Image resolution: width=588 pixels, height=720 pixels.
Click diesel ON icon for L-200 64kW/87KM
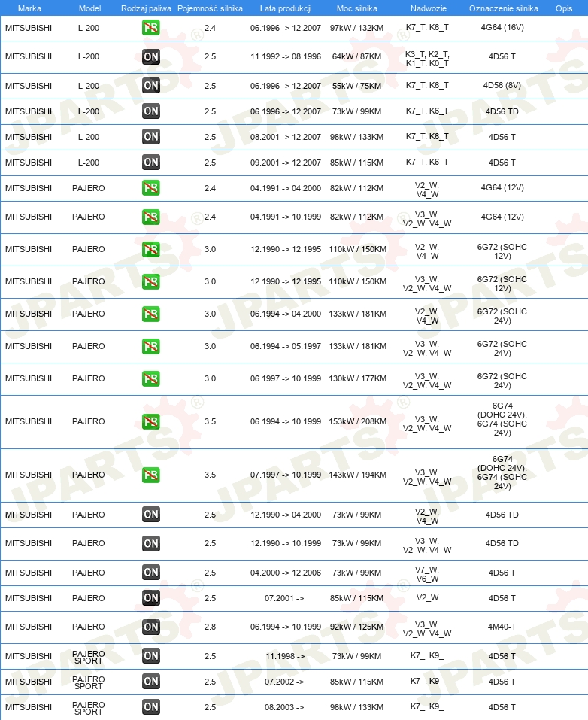click(150, 56)
